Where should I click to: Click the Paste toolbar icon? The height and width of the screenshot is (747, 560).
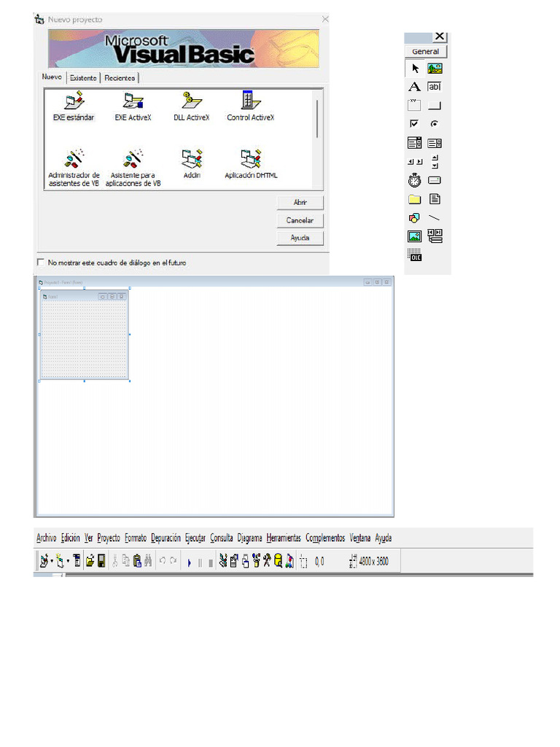tap(138, 561)
